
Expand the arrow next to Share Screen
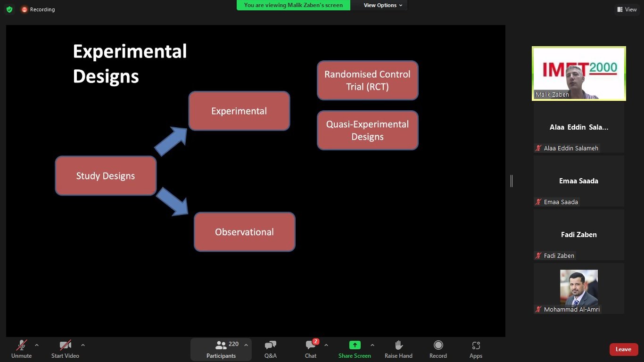coord(372,345)
